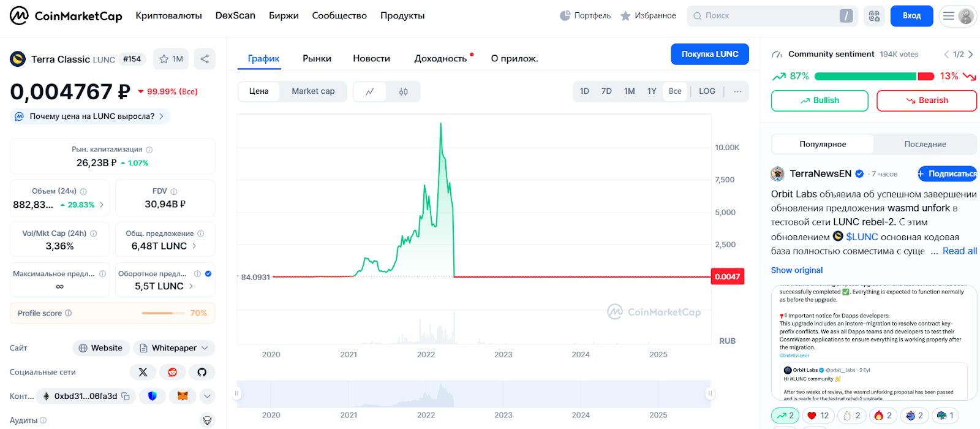Expand Оборотное предл. 5,5T LUNC chevron
The width and height of the screenshot is (980, 429).
pos(191,286)
